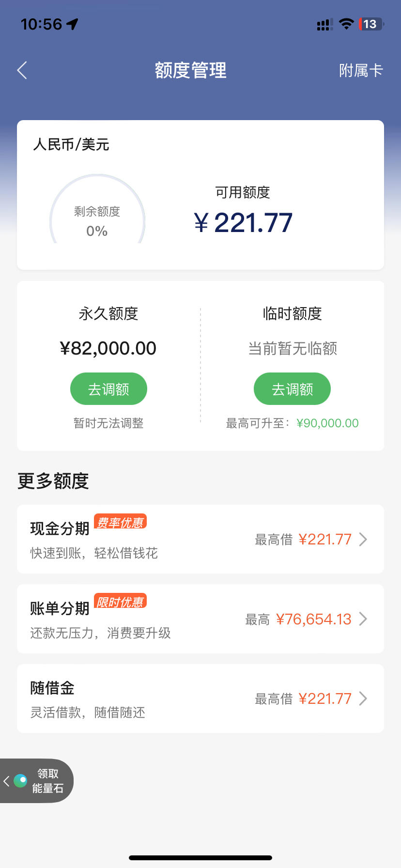
Task: Tap the 剩余额度 circular progress gauge
Action: 97,209
